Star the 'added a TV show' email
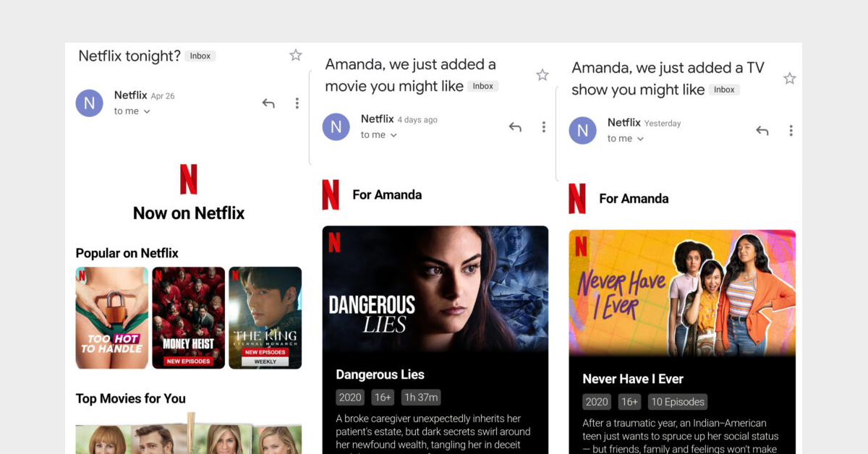 pos(789,78)
